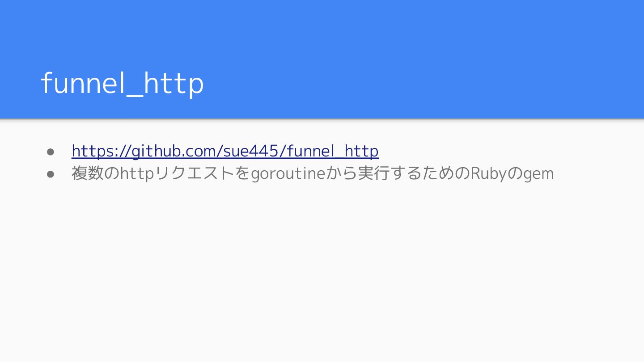Select the bullet dot beside the GitHub link

pos(51,152)
